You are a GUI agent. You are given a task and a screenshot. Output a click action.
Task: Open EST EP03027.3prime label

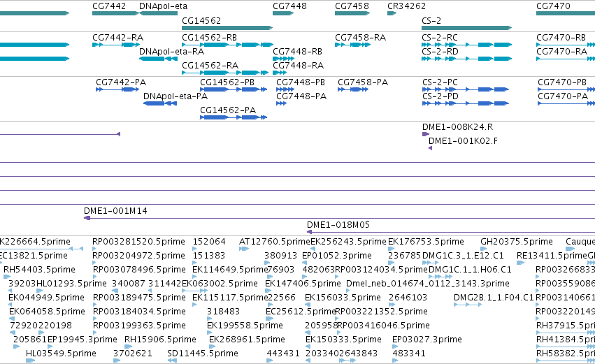click(427, 340)
